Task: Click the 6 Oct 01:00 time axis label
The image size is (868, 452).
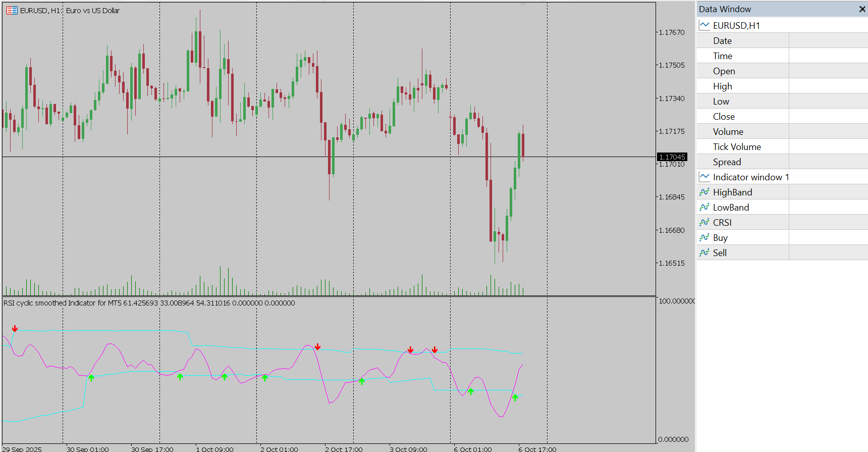Action: [473, 449]
